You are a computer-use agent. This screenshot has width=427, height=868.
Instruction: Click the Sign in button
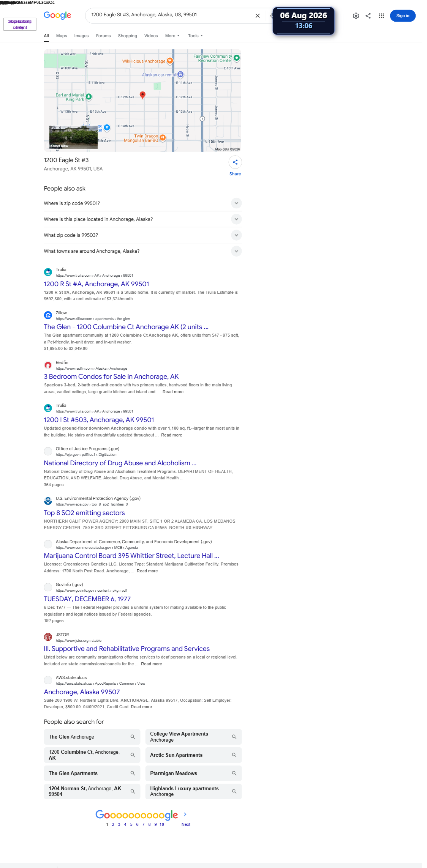coord(403,16)
